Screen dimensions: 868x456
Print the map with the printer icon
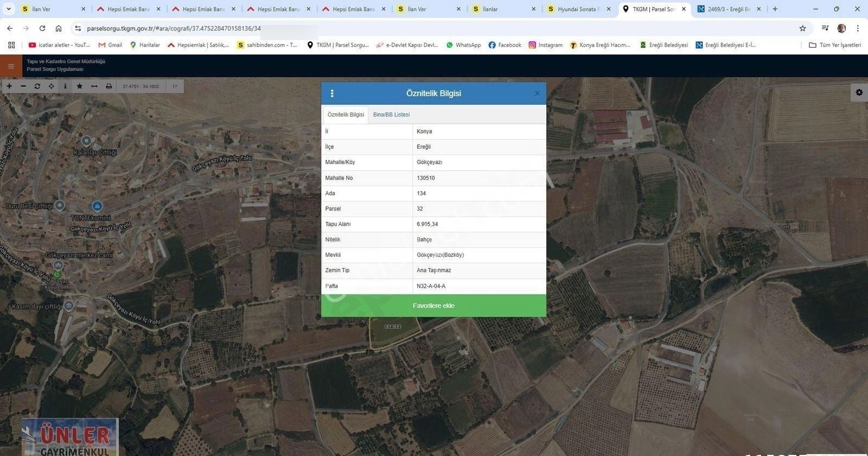109,86
